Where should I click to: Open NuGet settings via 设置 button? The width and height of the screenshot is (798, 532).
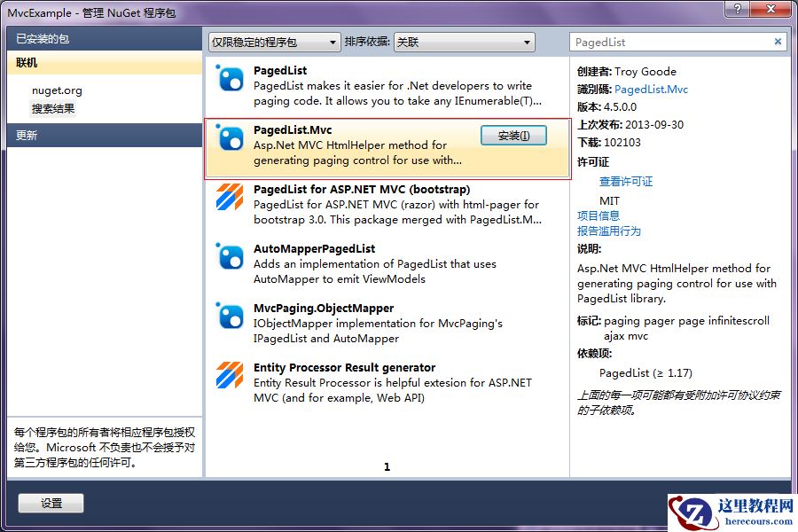[x=50, y=503]
